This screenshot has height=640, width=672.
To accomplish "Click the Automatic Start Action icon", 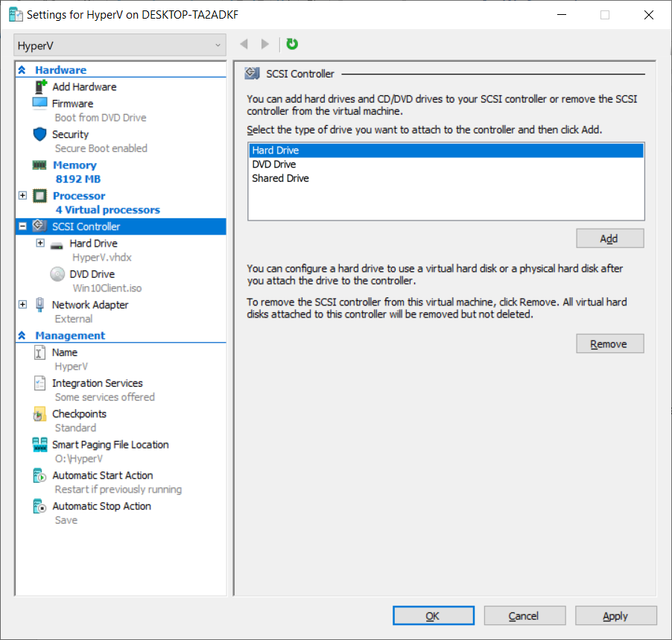I will pos(40,475).
